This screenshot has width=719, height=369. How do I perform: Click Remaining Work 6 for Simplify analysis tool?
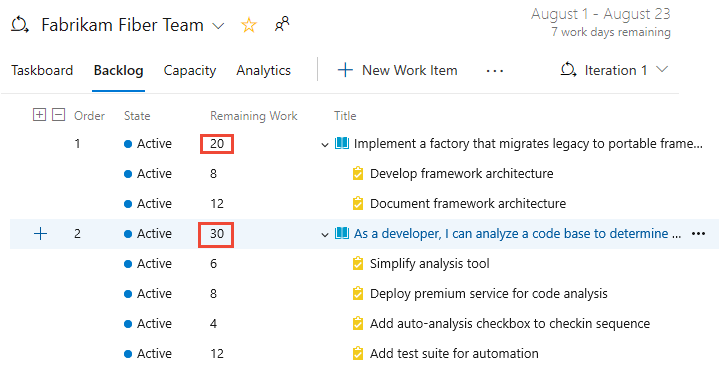213,264
